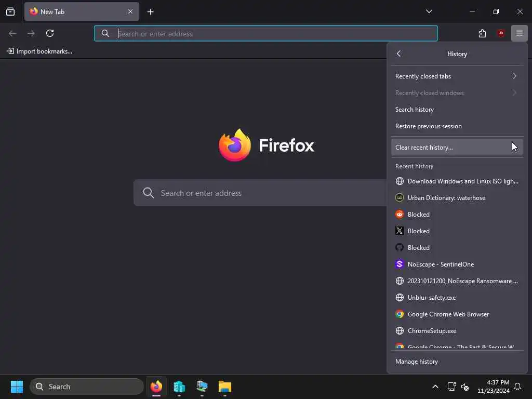Screen dimensions: 532x399
Task: Click the display tray icon
Action: [451, 387]
